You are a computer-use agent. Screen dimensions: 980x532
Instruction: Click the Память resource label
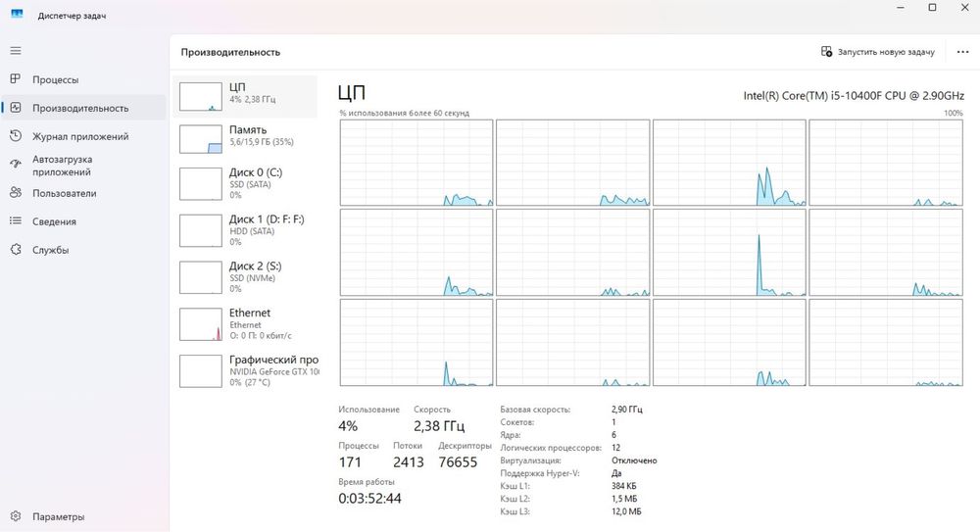(248, 130)
